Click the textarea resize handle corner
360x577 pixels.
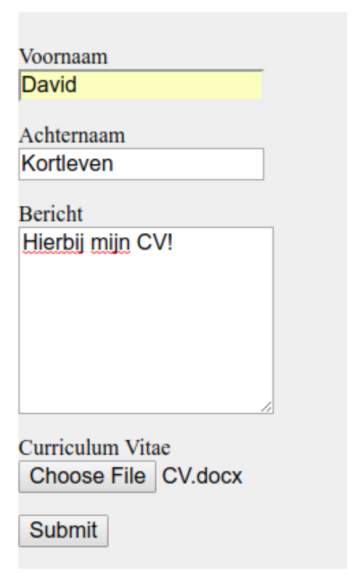267,407
